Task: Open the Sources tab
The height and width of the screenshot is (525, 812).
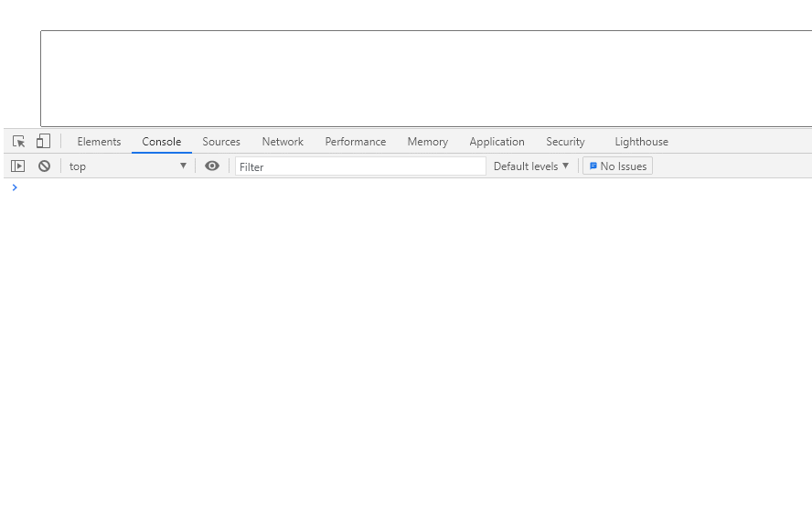Action: 221,142
